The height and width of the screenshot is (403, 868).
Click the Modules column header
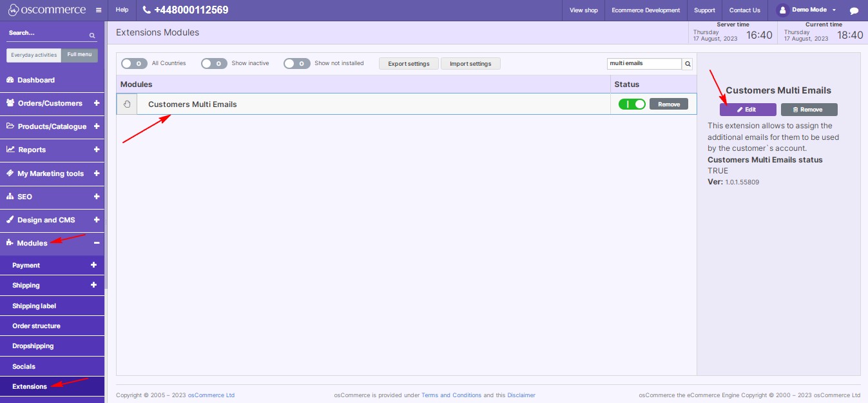point(363,84)
